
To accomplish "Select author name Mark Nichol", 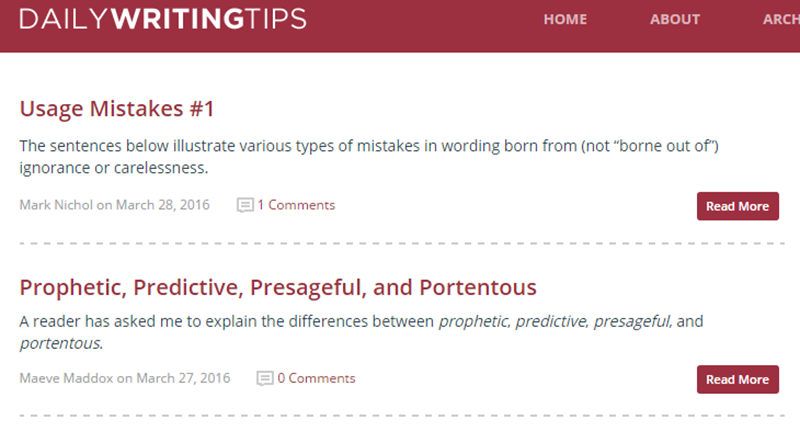I will 56,205.
